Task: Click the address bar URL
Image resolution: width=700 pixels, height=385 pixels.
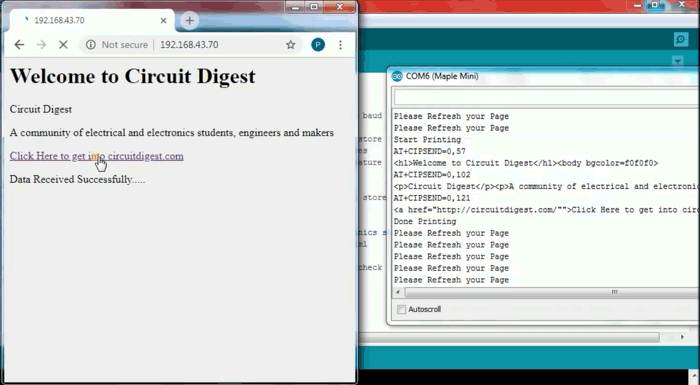Action: coord(189,45)
